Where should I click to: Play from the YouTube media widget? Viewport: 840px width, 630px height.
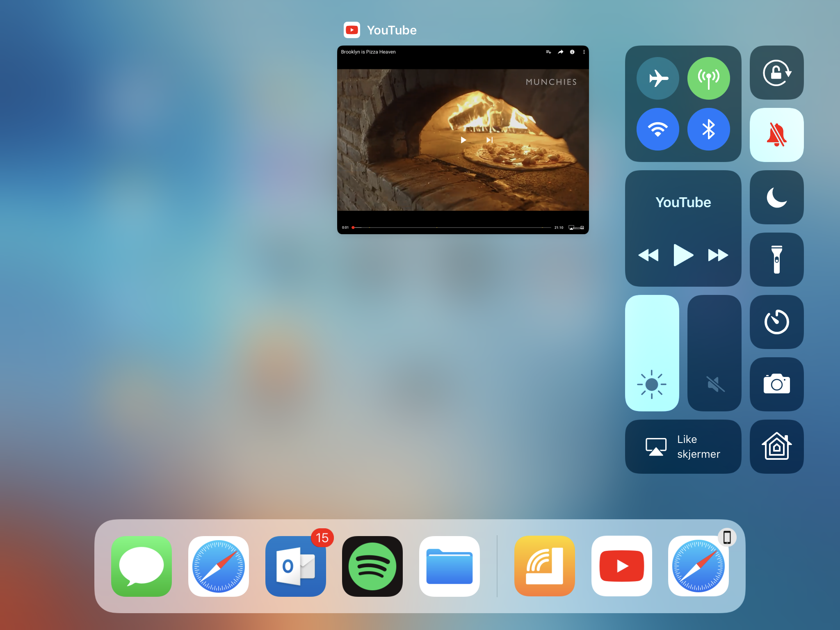pos(683,255)
